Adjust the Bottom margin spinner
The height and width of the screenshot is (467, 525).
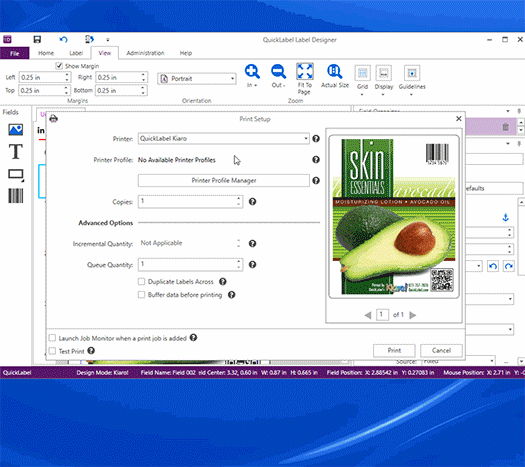143,90
